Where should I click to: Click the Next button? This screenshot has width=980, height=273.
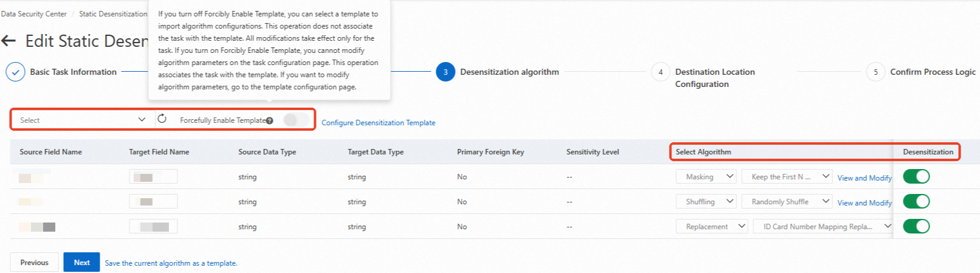81,263
